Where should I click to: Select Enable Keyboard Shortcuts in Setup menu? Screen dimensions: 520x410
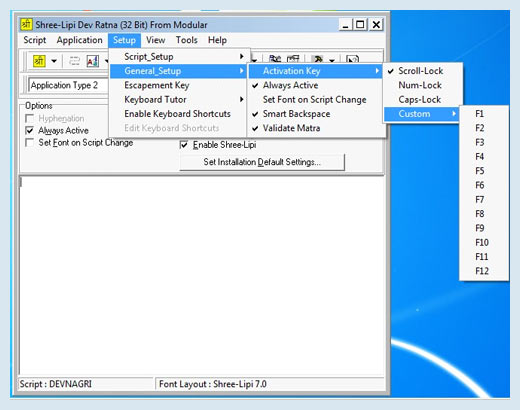178,114
